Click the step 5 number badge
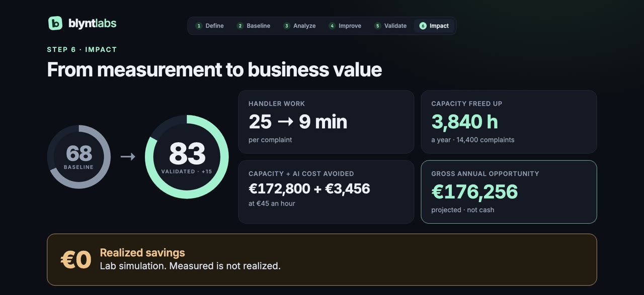Viewport: 644px width, 295px height. (x=378, y=26)
